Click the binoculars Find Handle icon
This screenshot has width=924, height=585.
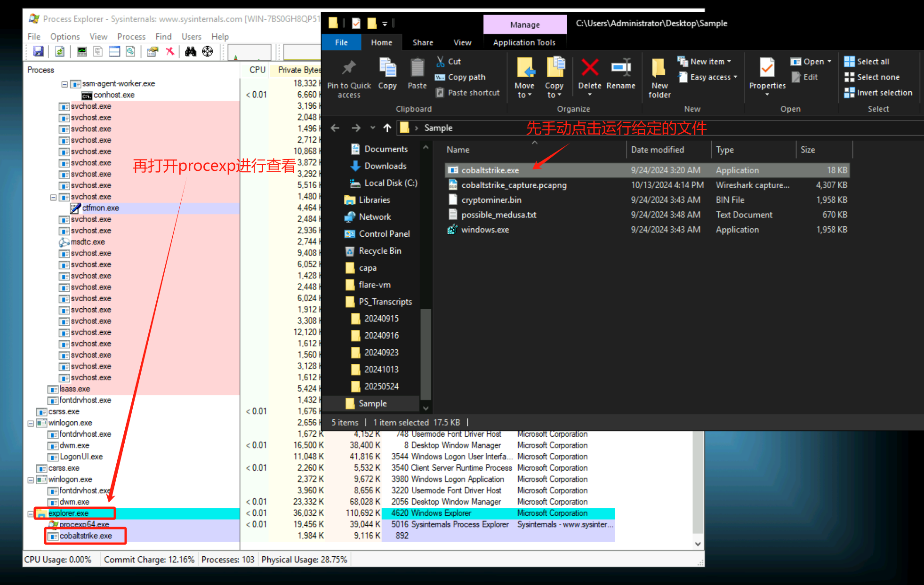[191, 51]
